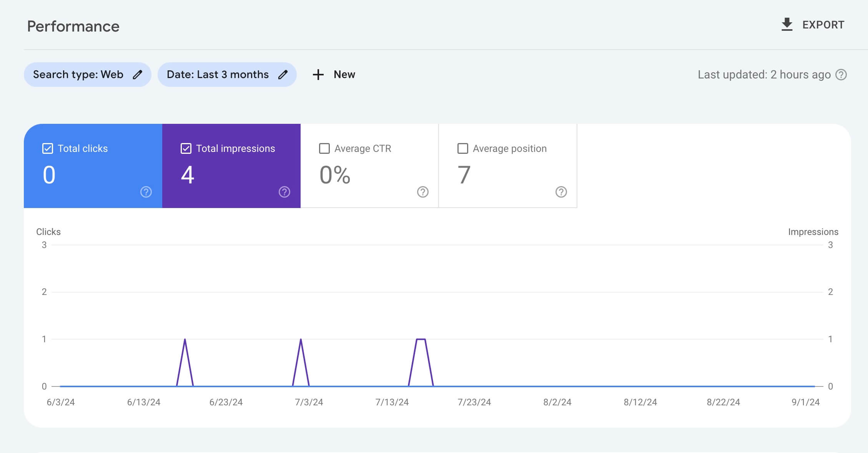The height and width of the screenshot is (453, 868).
Task: Click the export download icon
Action: 788,24
